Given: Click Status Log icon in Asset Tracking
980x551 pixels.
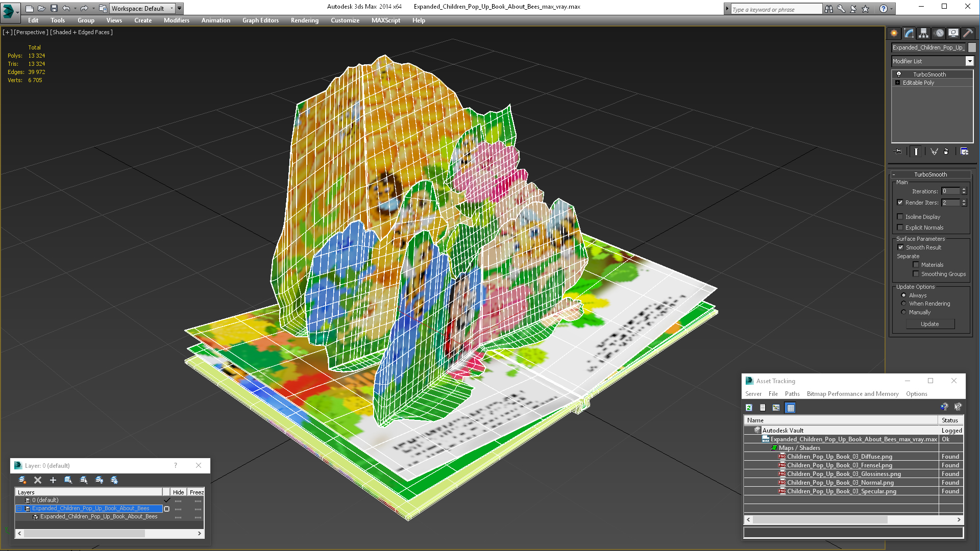Looking at the screenshot, I should coord(763,408).
